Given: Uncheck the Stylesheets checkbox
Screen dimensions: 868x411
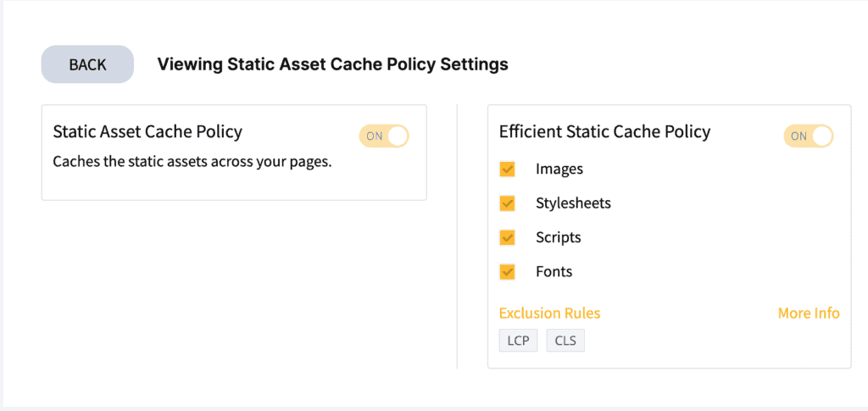Looking at the screenshot, I should pos(507,203).
